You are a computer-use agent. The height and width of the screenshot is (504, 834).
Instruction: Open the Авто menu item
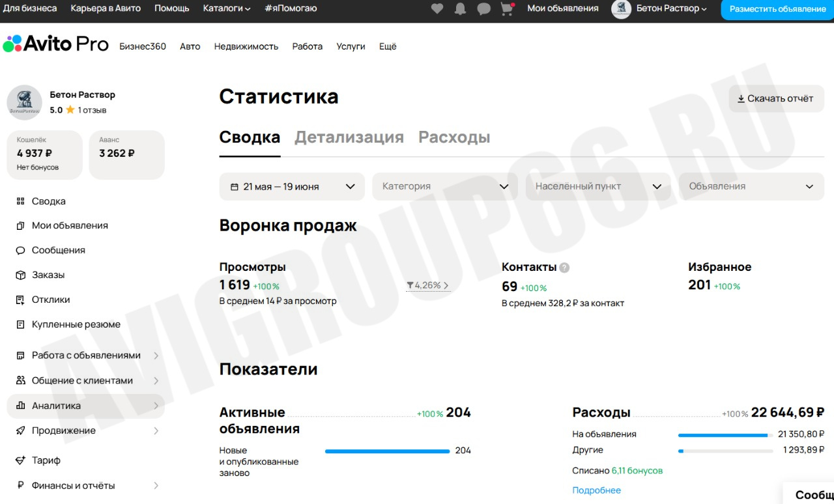[190, 46]
